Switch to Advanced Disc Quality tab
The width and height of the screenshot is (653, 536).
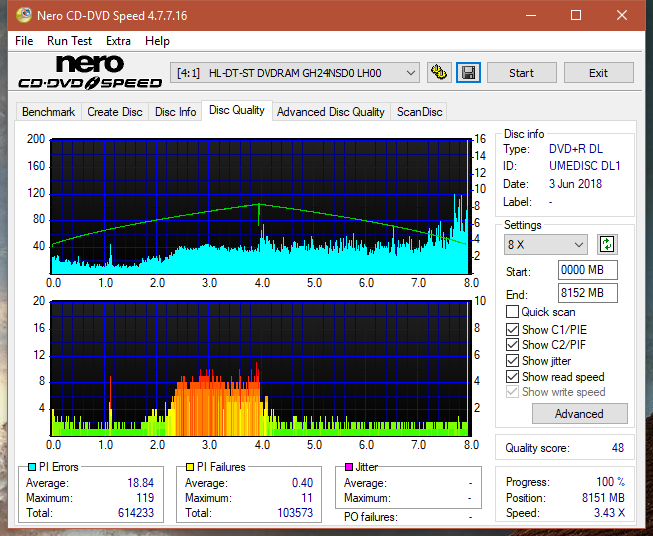point(331,112)
